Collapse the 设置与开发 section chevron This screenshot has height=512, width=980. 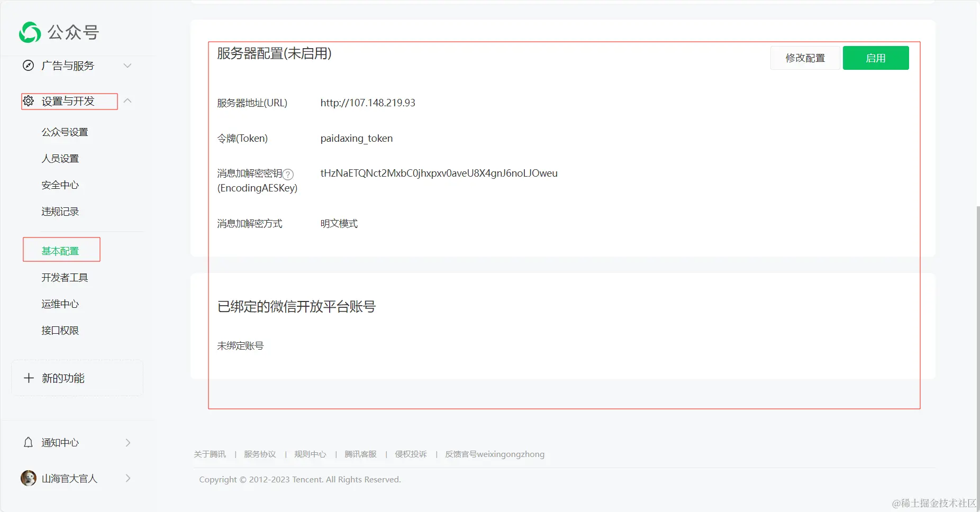coord(128,100)
